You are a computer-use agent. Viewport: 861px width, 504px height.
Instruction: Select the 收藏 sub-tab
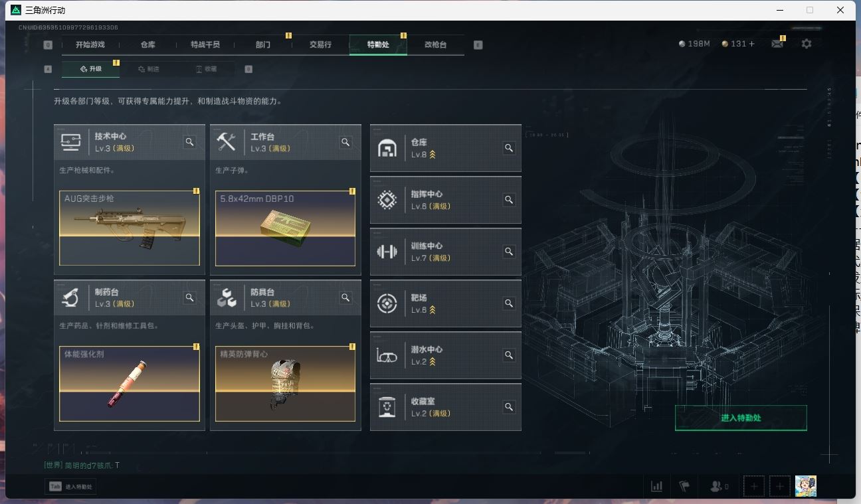point(206,69)
